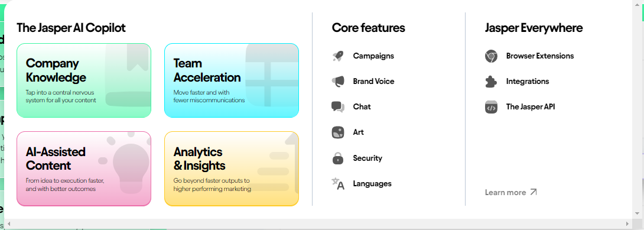Follow the Learn more link

coord(511,192)
